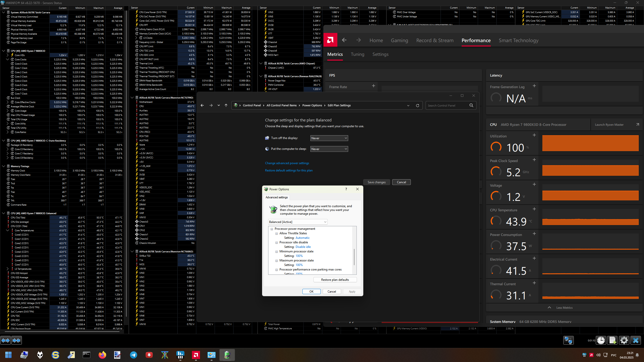Go up one level in Control Panel

click(226, 106)
